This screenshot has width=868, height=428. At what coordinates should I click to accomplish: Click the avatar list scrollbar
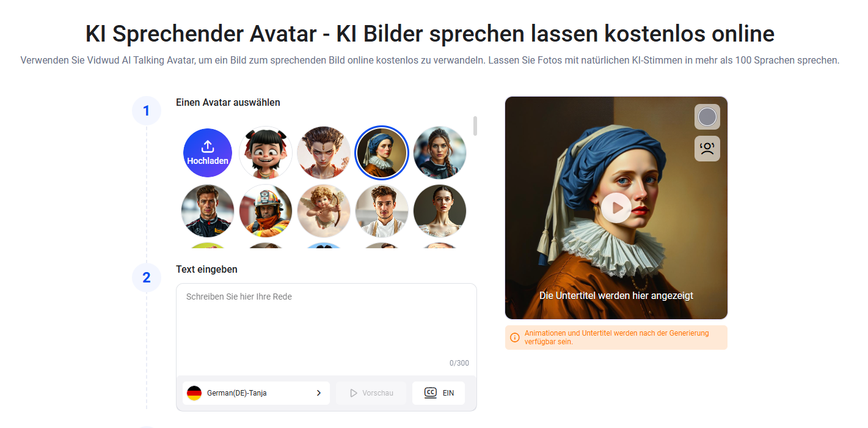tap(475, 126)
